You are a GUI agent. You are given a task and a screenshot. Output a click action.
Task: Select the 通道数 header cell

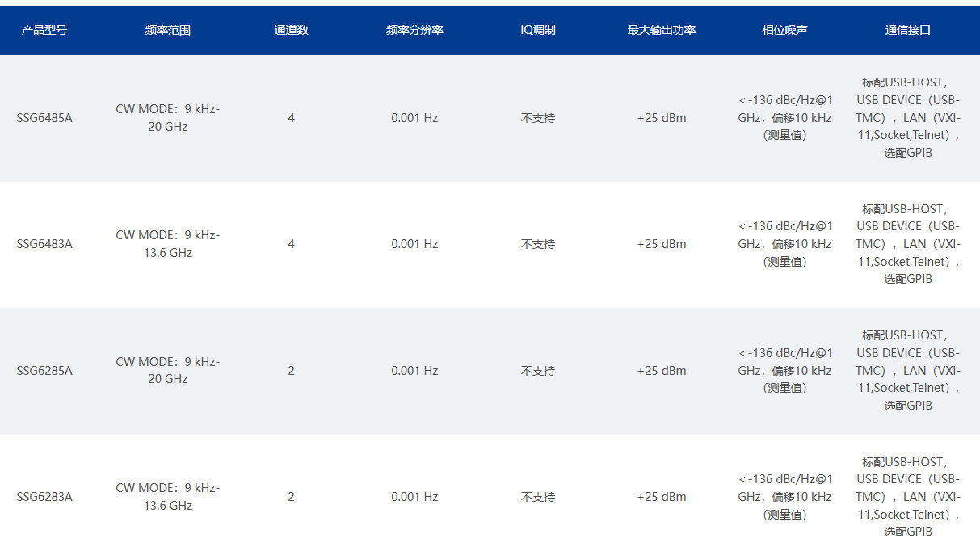pyautogui.click(x=291, y=30)
